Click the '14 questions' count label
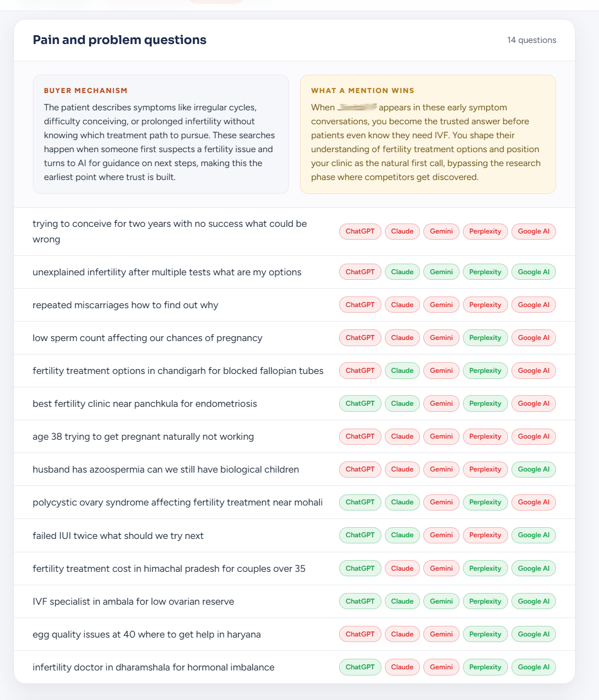Image resolution: width=599 pixels, height=700 pixels. coord(532,40)
